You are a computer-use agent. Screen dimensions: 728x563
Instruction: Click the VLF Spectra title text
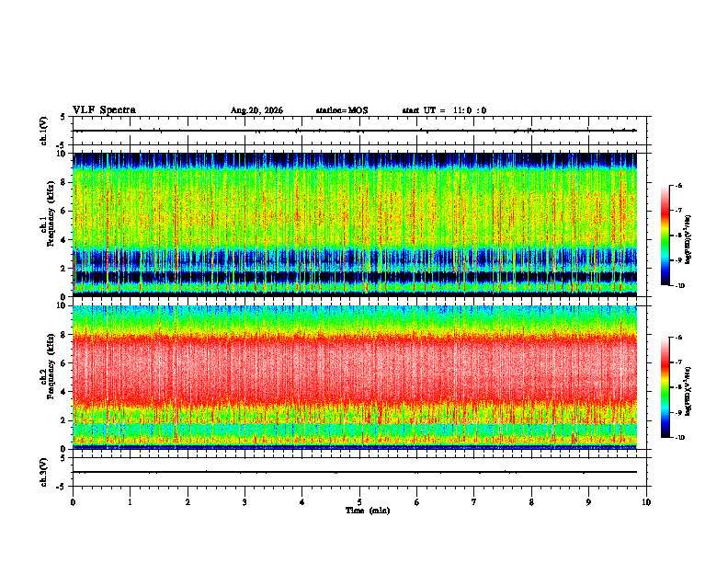104,110
